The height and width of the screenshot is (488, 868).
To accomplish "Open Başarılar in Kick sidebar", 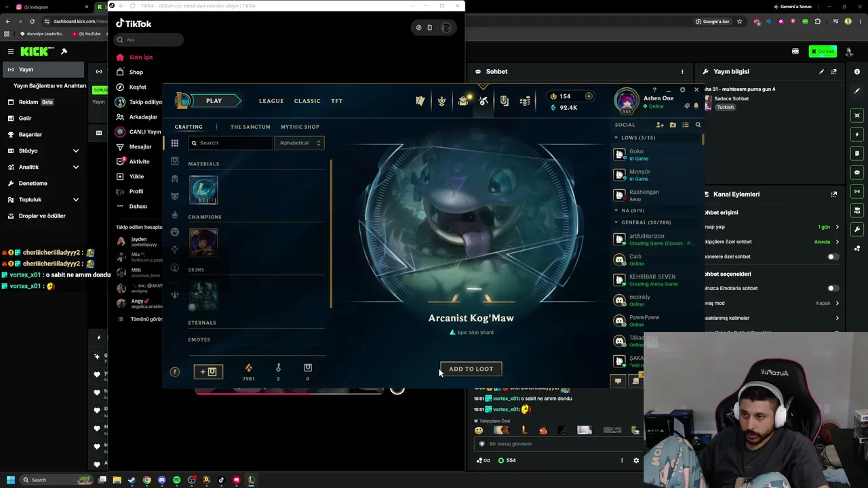I will [x=31, y=134].
